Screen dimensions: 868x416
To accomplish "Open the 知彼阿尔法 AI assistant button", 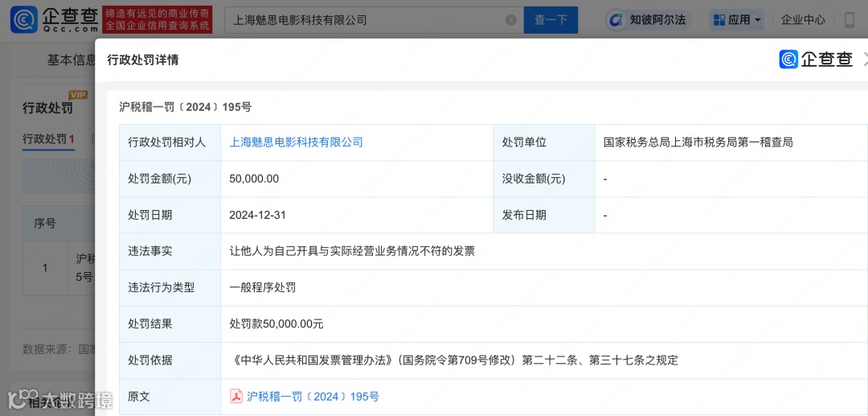I will click(647, 20).
